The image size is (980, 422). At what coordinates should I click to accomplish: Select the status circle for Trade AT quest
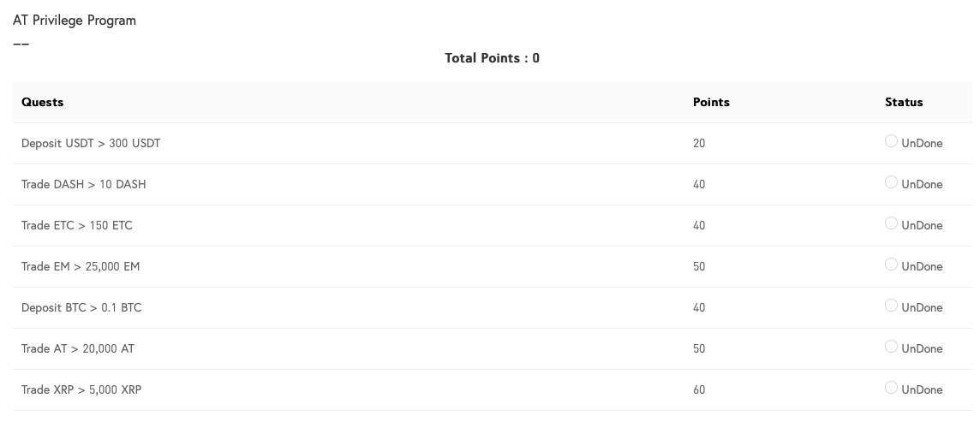(x=891, y=347)
